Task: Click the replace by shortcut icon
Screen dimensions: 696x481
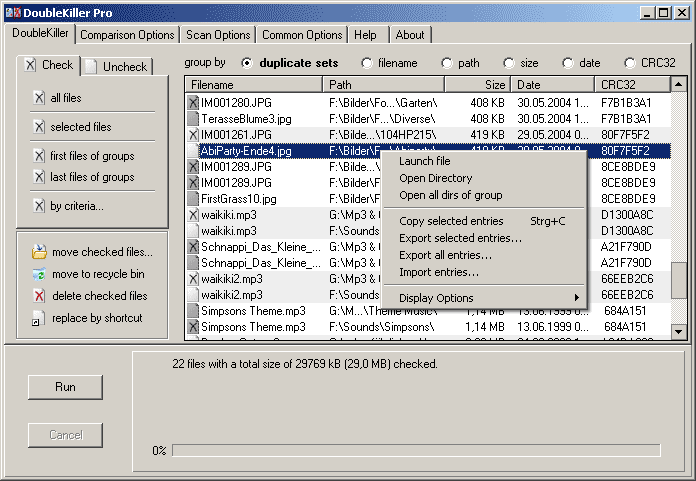Action: click(39, 319)
